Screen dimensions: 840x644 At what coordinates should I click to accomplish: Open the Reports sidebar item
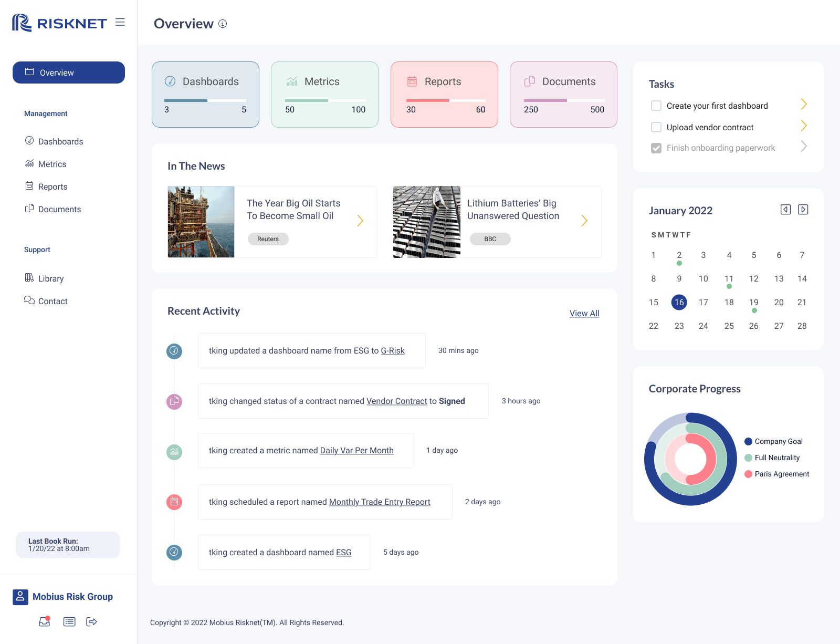coord(53,186)
